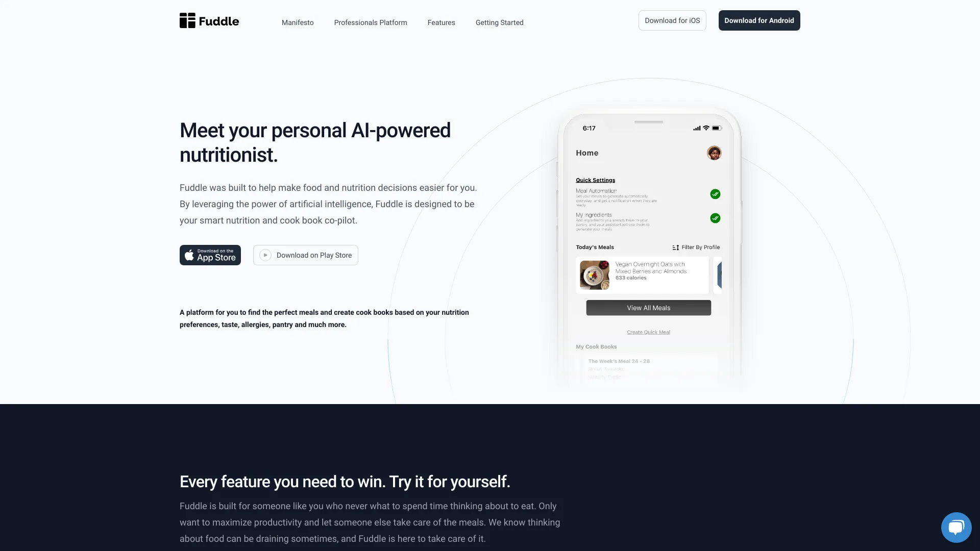Expand the Quick Settings section
Image resolution: width=980 pixels, height=551 pixels.
point(595,180)
